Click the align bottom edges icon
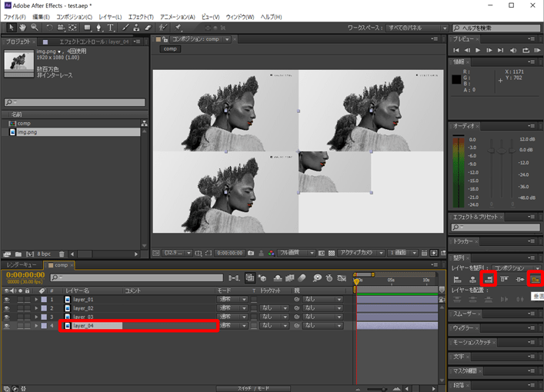The height and width of the screenshot is (392, 544). point(536,279)
